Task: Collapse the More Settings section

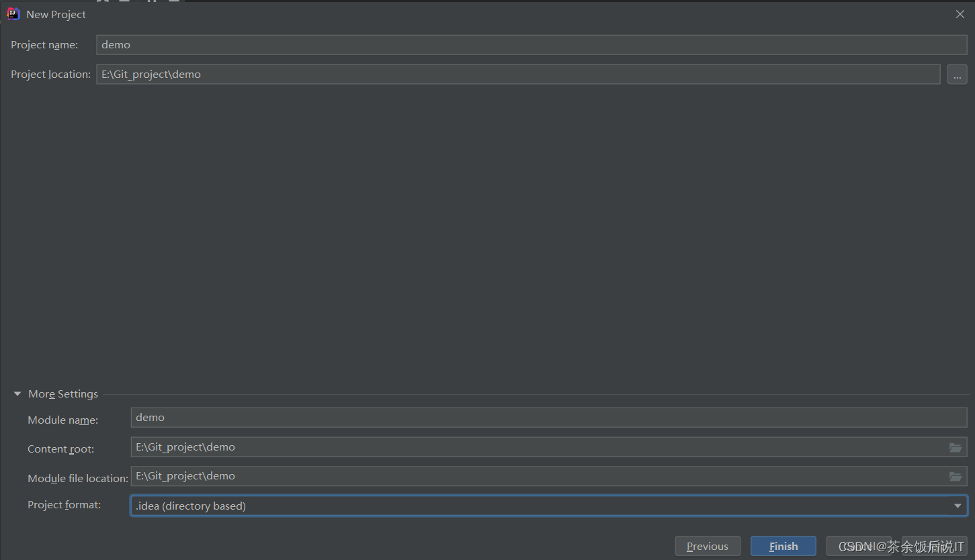Action: 17,393
